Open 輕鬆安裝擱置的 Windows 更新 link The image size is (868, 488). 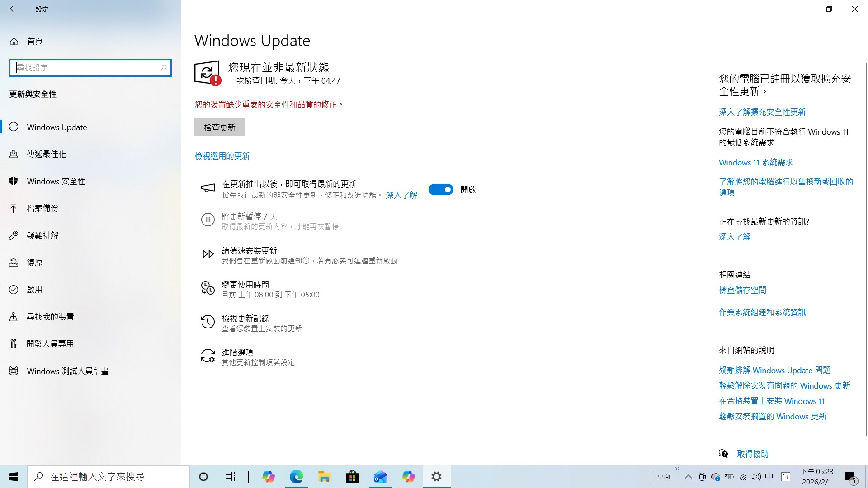pos(773,417)
